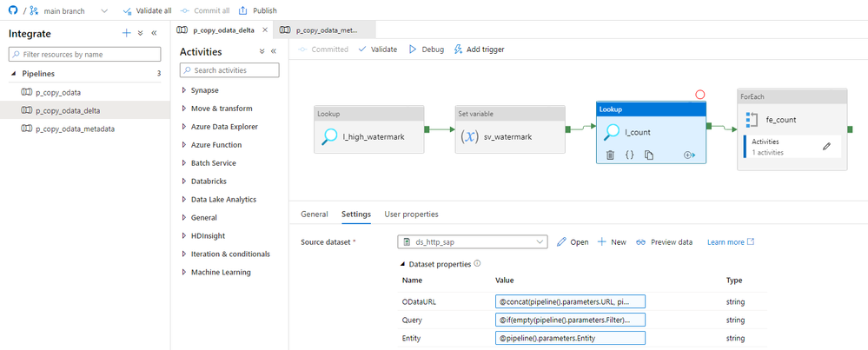This screenshot has width=868, height=350.
Task: Click add output arrow icon on l_count
Action: 689,155
